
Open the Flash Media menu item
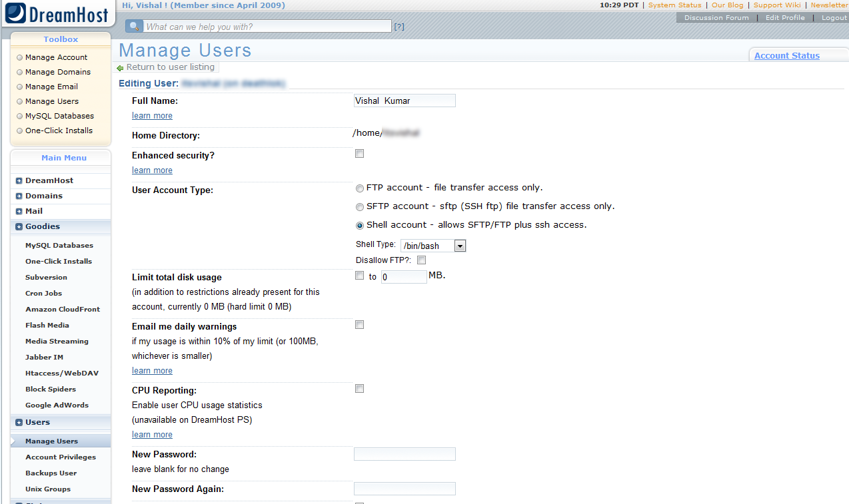point(47,326)
